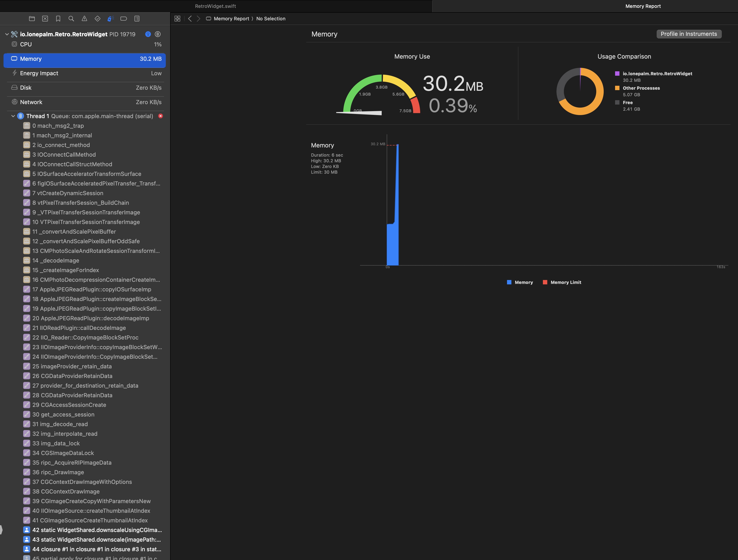Click the blue Memory legend swatch
This screenshot has height=560, width=738.
509,282
